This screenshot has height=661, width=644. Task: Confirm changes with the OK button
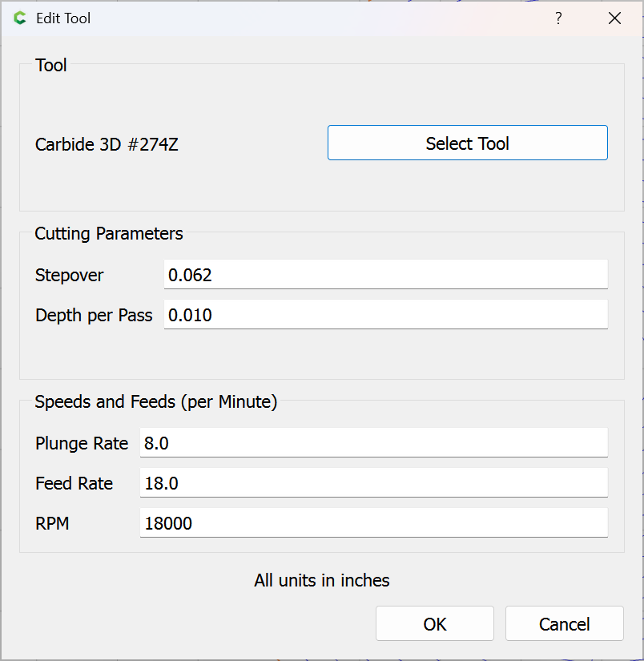(x=435, y=624)
